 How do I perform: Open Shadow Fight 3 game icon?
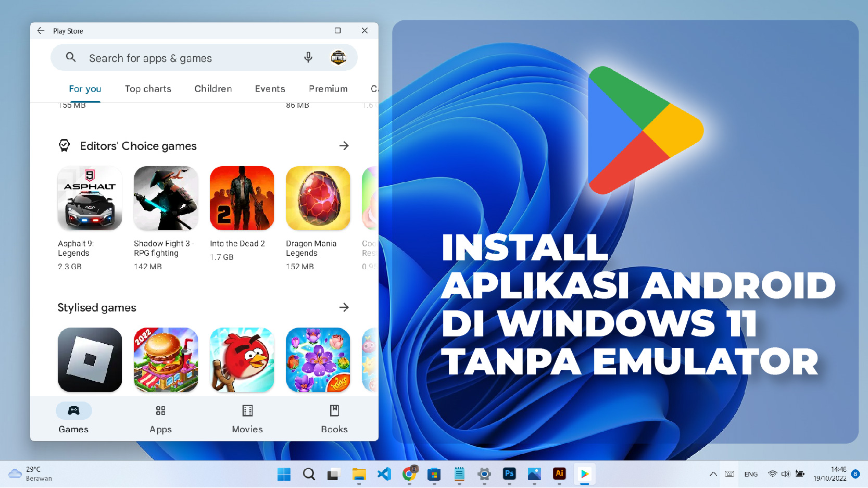(x=166, y=198)
